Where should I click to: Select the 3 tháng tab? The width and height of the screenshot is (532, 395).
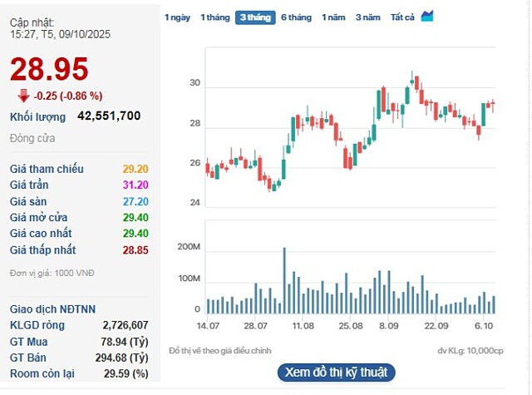[255, 17]
